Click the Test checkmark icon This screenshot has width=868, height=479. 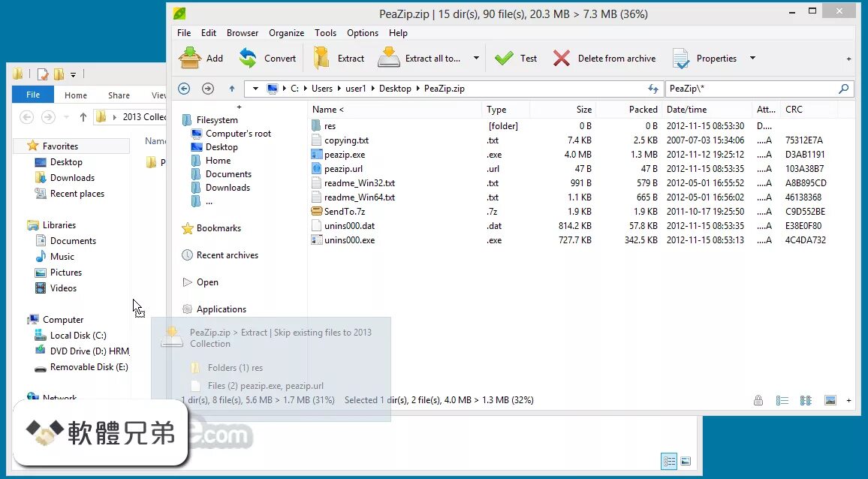point(504,58)
